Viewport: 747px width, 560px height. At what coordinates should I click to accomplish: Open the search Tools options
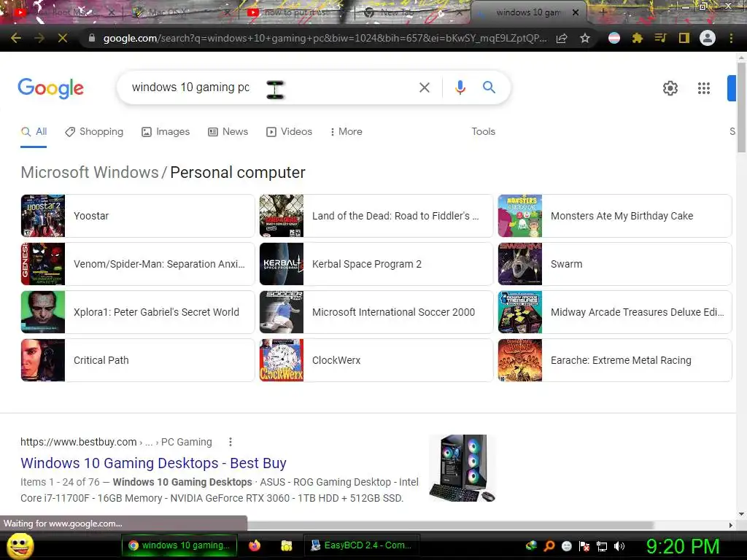(x=483, y=131)
